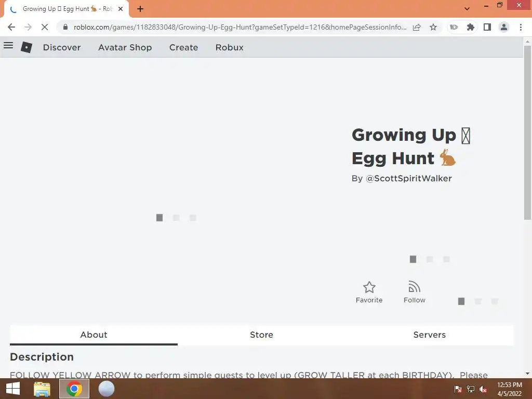
Task: Open Action Center flag tray icon
Action: [x=458, y=389]
